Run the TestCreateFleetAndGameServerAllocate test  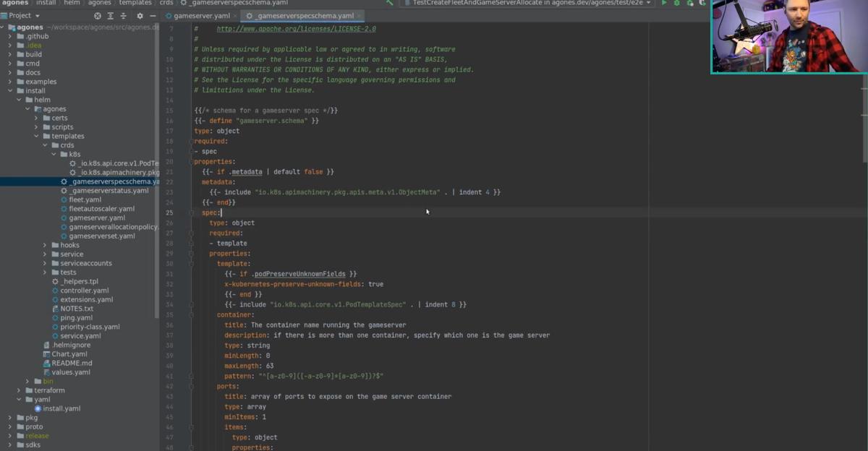(x=665, y=3)
